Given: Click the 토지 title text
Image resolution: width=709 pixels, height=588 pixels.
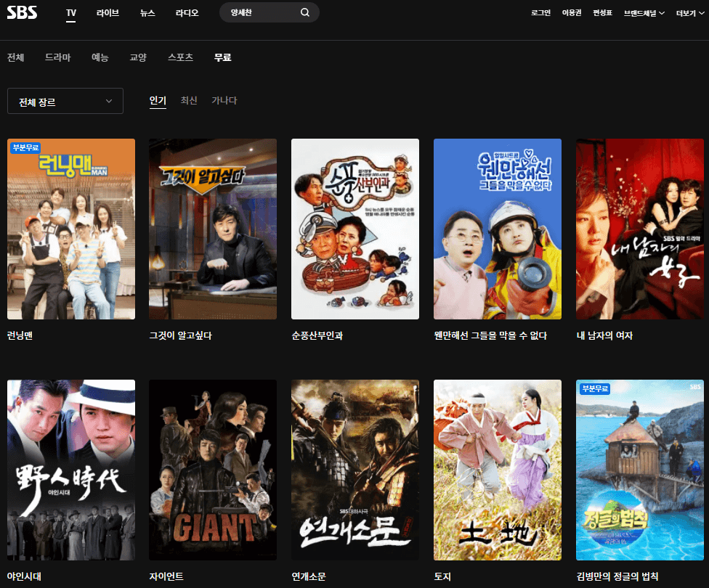Looking at the screenshot, I should [x=442, y=576].
